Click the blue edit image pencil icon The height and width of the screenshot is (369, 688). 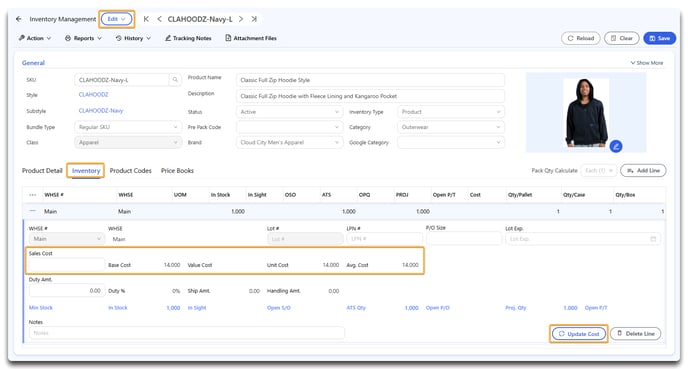pyautogui.click(x=616, y=146)
